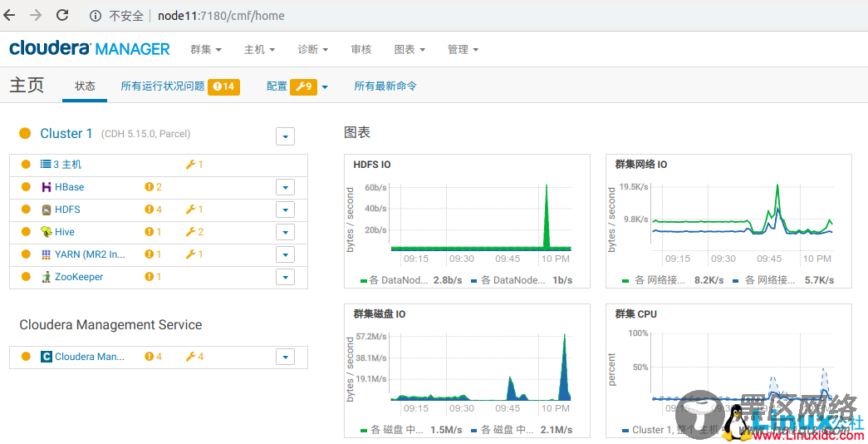Click the HDFS IO chart spike area

point(547,217)
